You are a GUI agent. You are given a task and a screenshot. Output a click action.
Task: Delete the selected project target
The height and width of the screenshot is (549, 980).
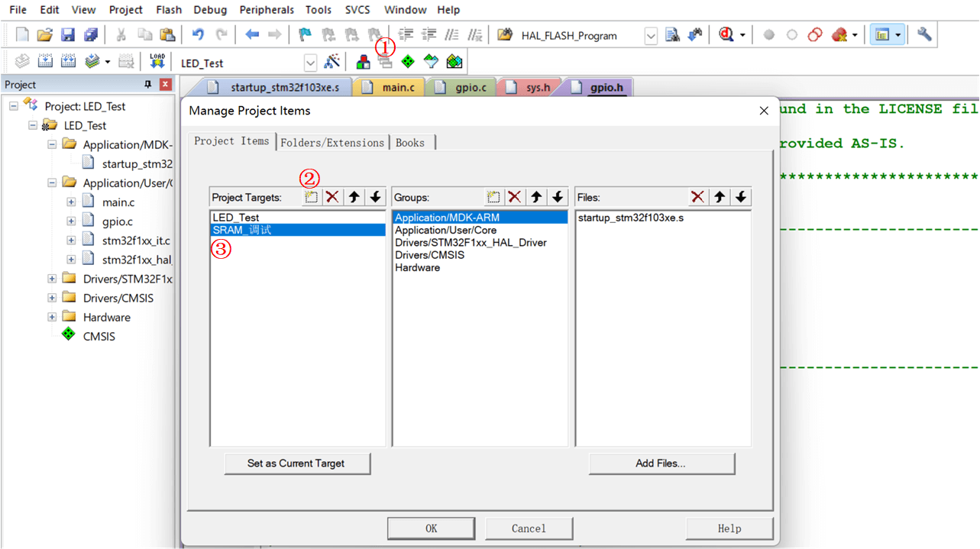click(332, 197)
